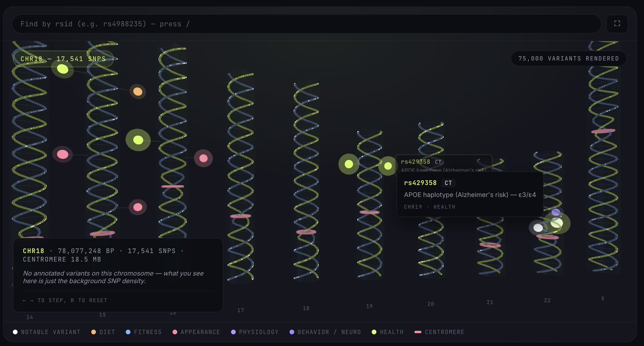The image size is (644, 346).
Task: Select chromosome label X
Action: coord(603,298)
